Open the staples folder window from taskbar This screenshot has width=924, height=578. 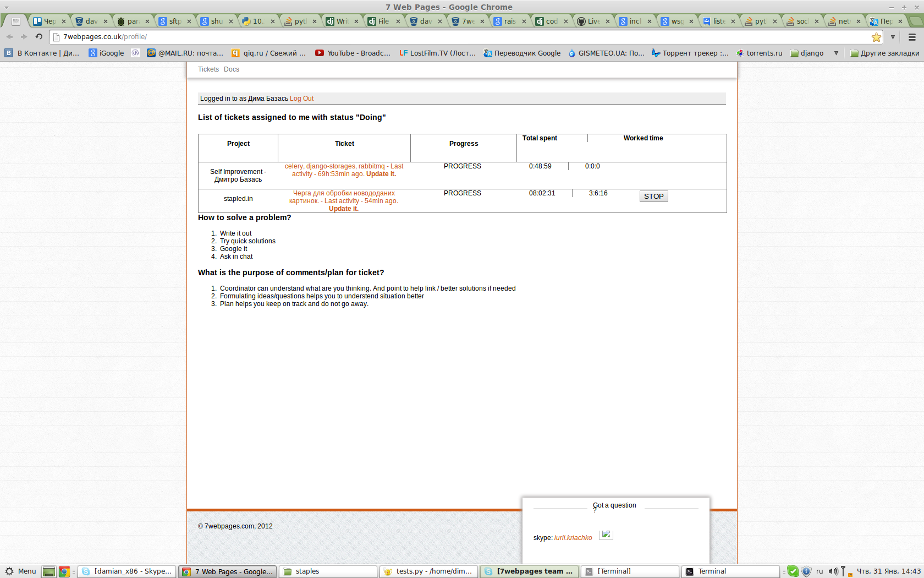pyautogui.click(x=328, y=571)
